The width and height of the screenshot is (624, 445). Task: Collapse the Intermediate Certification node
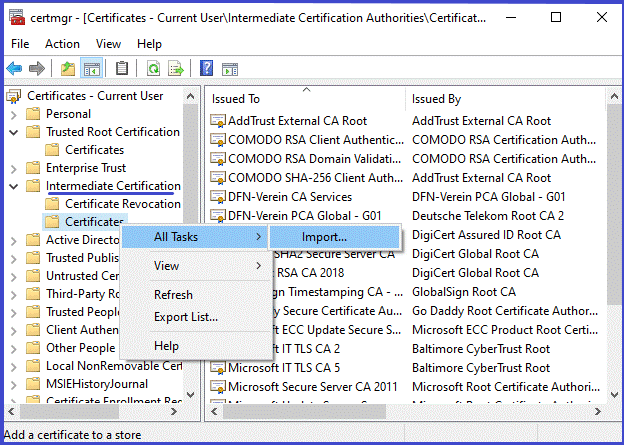coord(14,186)
